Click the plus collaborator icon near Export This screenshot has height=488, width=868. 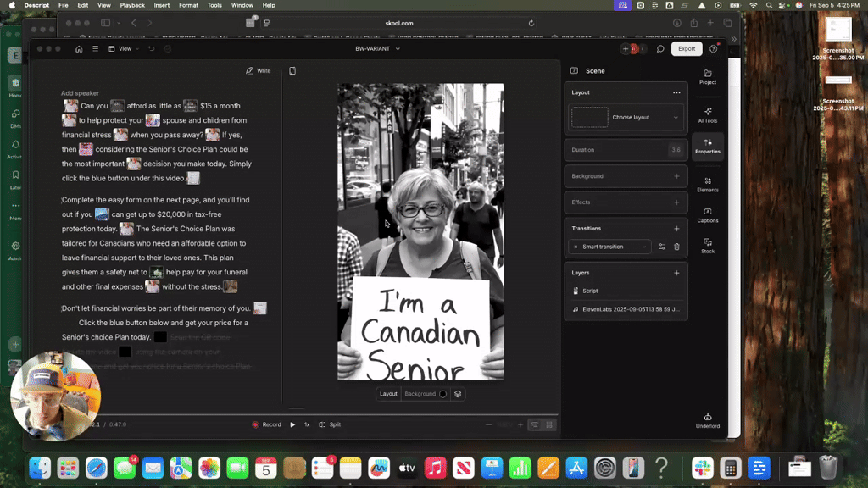click(626, 48)
